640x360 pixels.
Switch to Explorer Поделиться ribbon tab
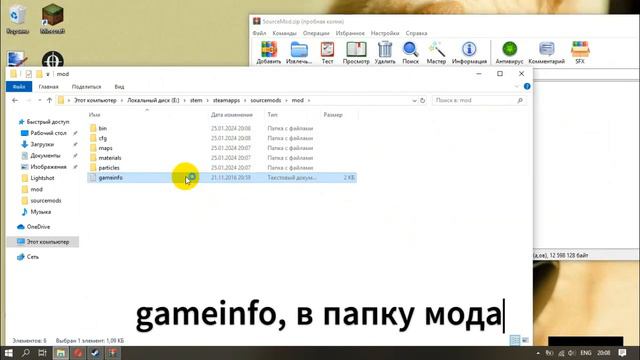pos(86,87)
